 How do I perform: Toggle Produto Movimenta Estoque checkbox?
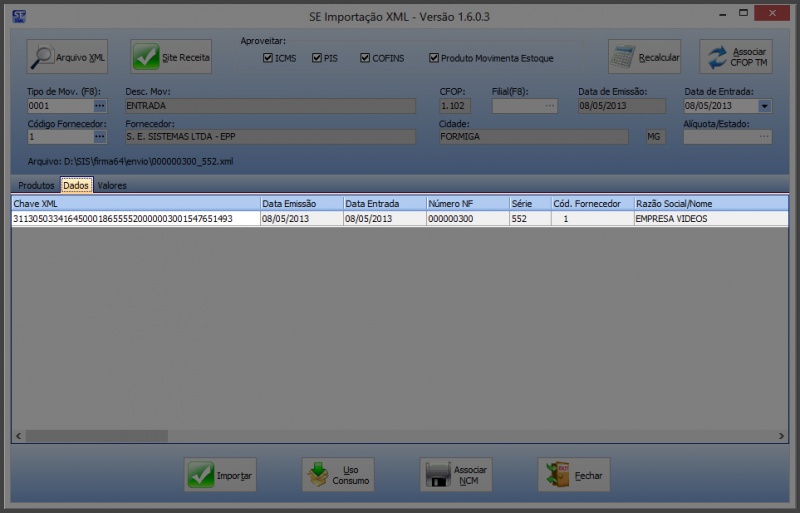point(434,58)
